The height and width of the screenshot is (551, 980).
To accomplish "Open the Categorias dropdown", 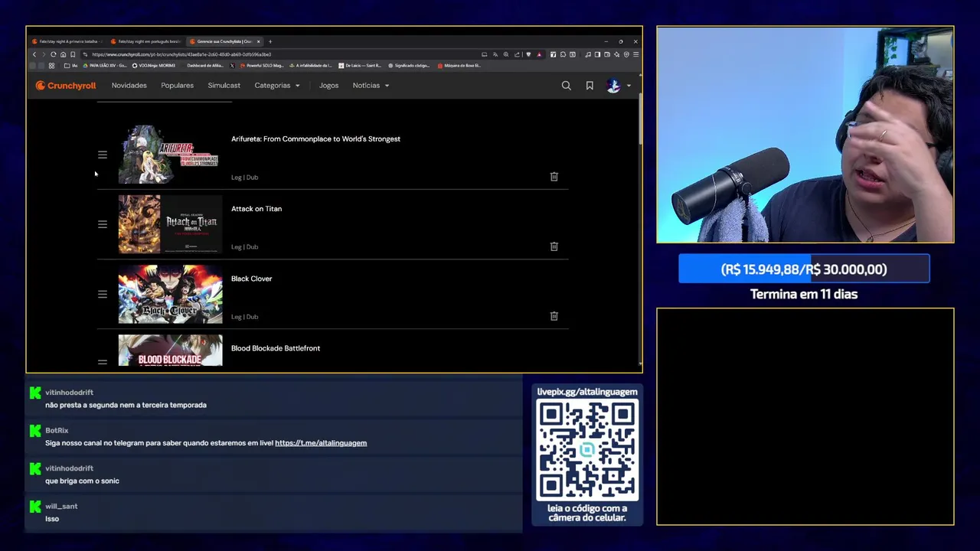I will [x=277, y=86].
